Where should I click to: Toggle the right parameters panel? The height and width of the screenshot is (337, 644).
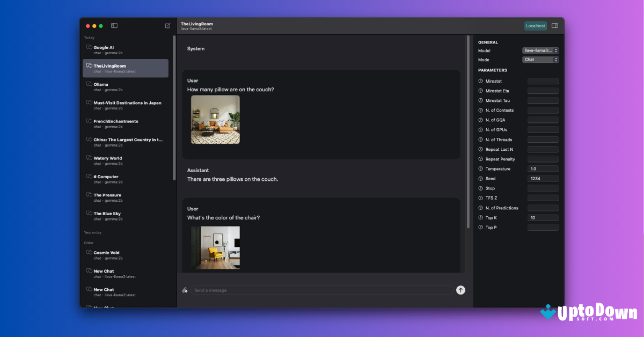pos(554,25)
